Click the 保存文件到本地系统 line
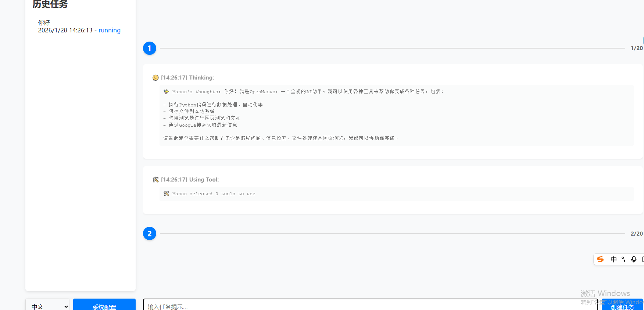The image size is (644, 310). [189, 111]
